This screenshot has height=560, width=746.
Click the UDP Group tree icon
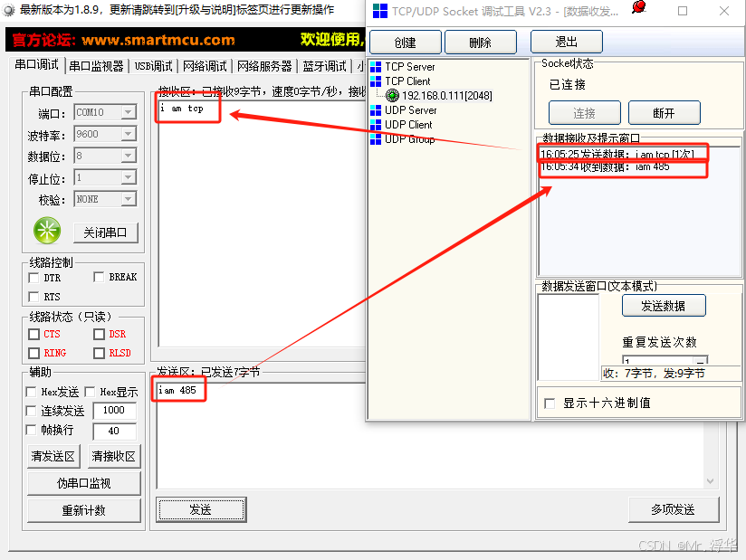tap(376, 139)
